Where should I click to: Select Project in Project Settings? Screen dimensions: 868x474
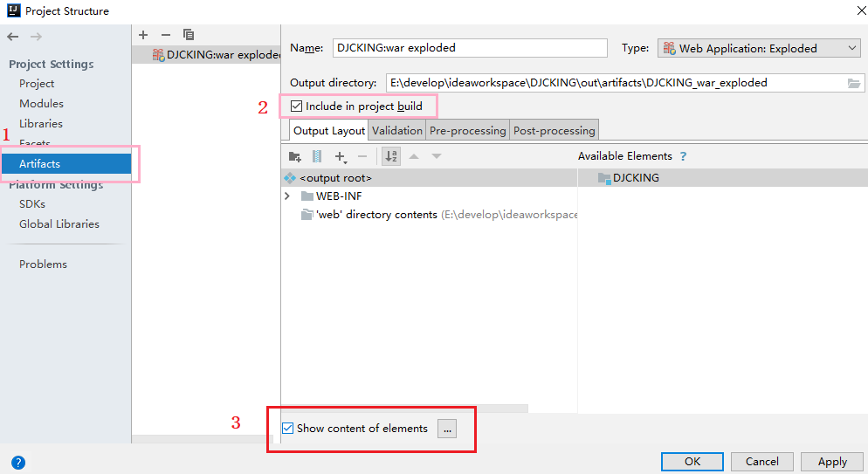pos(37,84)
